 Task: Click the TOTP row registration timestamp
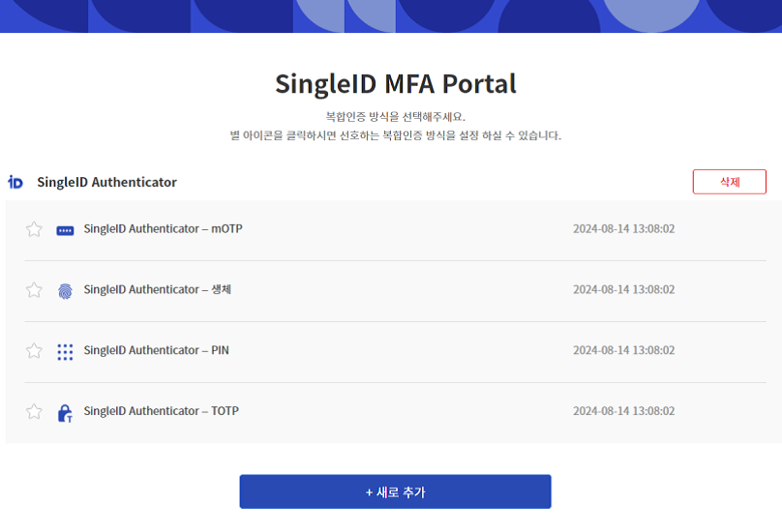(x=623, y=411)
